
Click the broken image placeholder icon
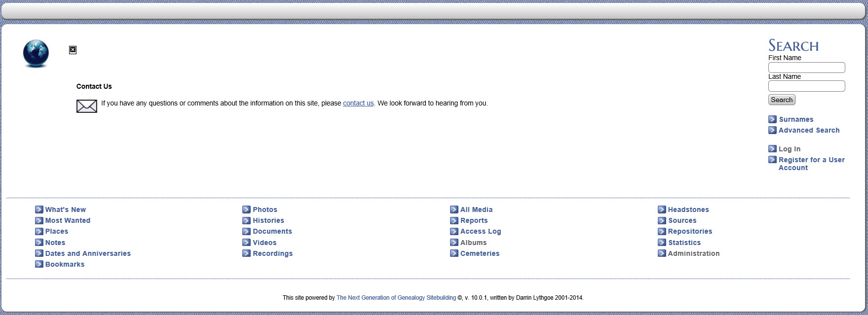click(73, 50)
